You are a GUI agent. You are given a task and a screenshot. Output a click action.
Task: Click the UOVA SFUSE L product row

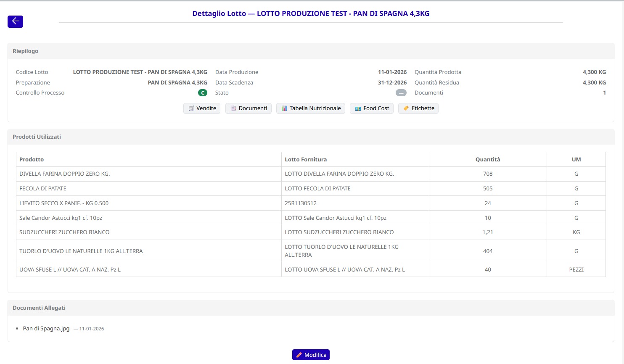(x=70, y=270)
